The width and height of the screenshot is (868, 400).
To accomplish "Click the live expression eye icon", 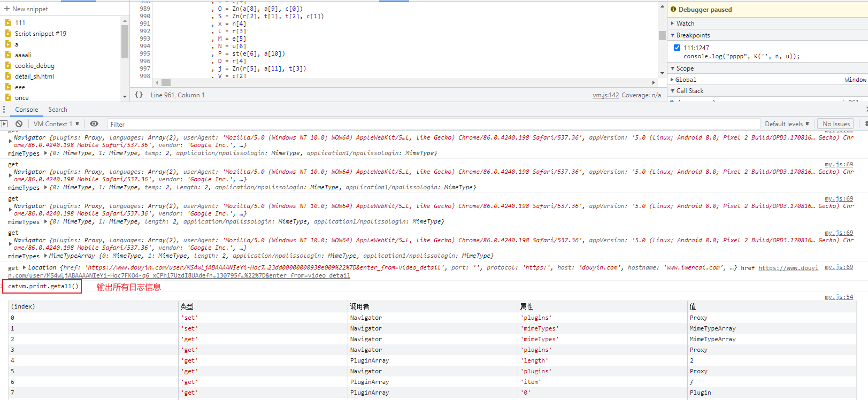I will pos(94,124).
